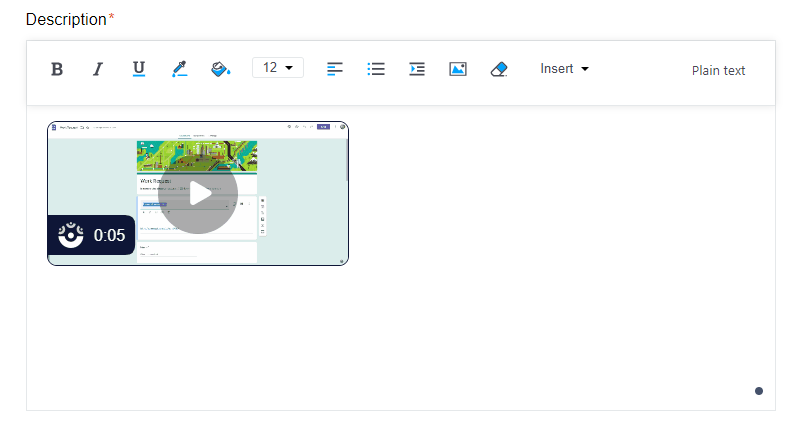801x423 pixels.
Task: Open the text color picker tool
Action: 179,68
